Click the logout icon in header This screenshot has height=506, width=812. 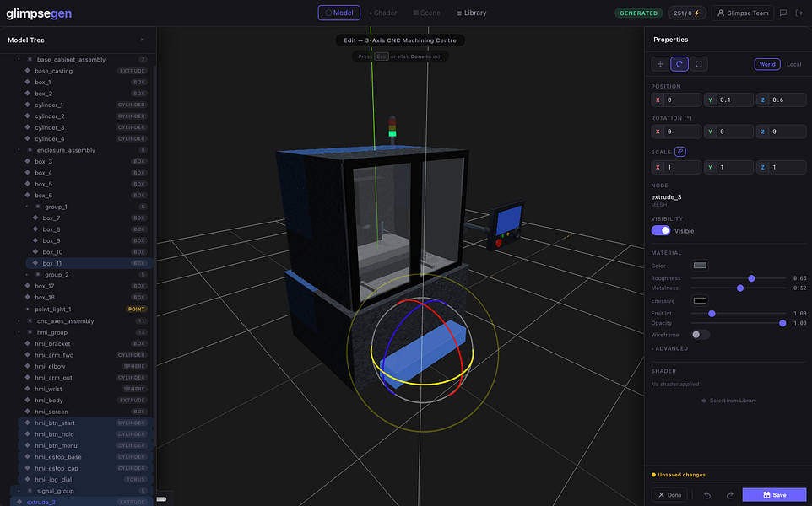click(x=799, y=13)
